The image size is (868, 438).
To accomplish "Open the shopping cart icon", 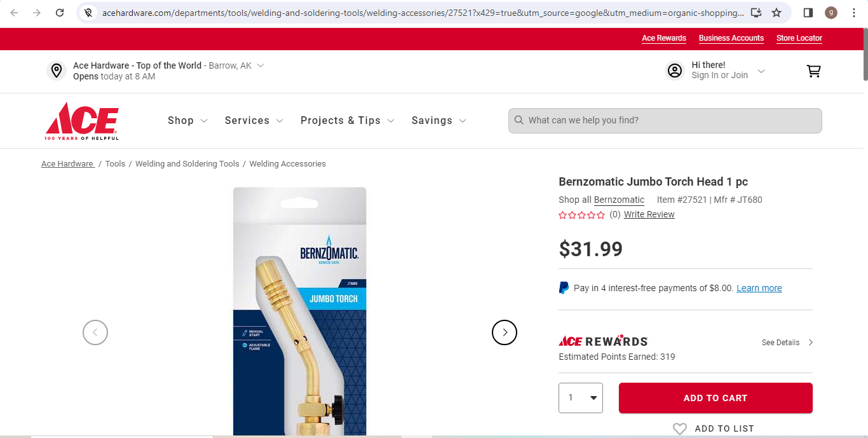I will coord(813,71).
